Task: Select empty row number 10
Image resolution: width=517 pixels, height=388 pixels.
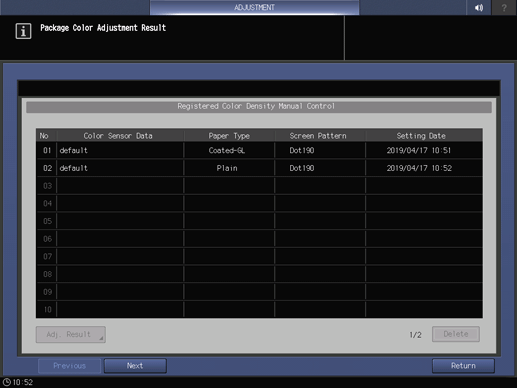Action: 259,309
